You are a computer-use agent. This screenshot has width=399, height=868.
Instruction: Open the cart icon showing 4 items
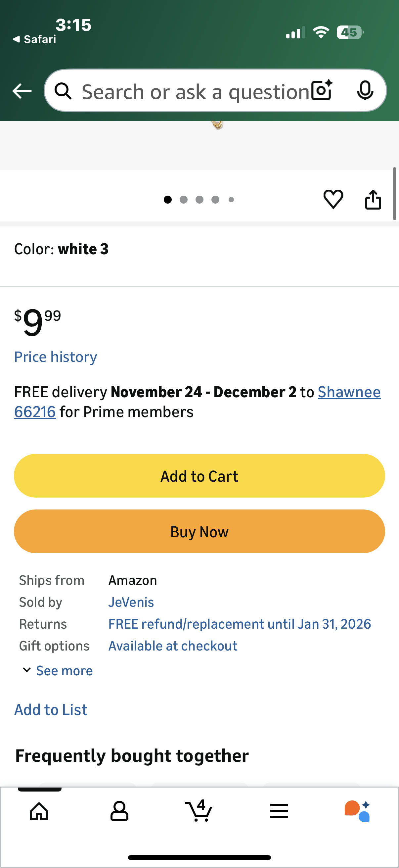(199, 811)
